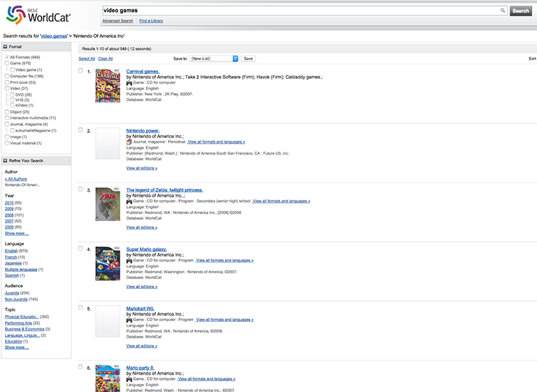View all editions of Super Mario galaxy
This screenshot has width=537, height=392.
point(142,287)
